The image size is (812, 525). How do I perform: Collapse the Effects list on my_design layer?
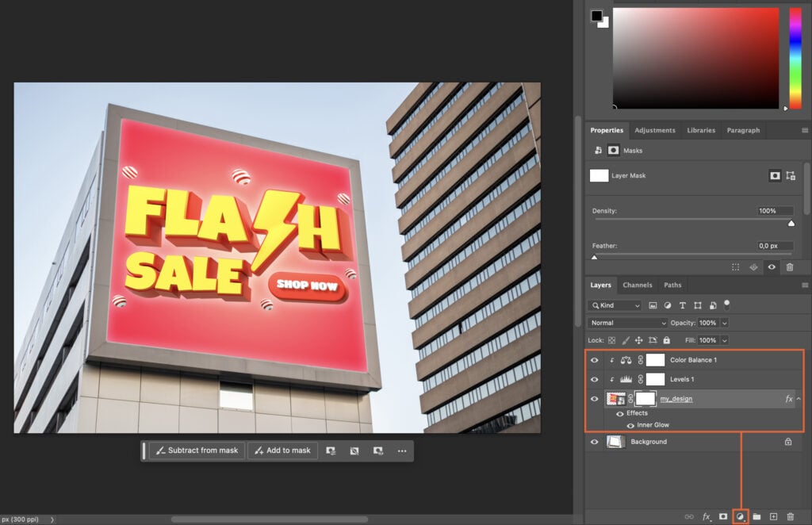[x=799, y=398]
